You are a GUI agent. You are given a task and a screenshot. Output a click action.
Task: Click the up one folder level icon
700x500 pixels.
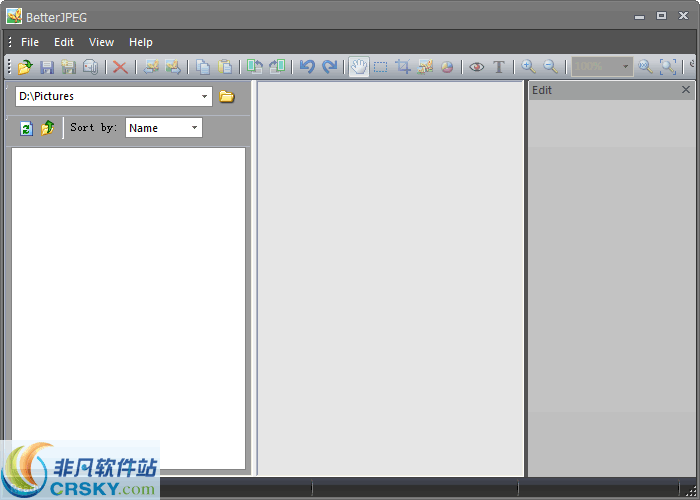48,128
